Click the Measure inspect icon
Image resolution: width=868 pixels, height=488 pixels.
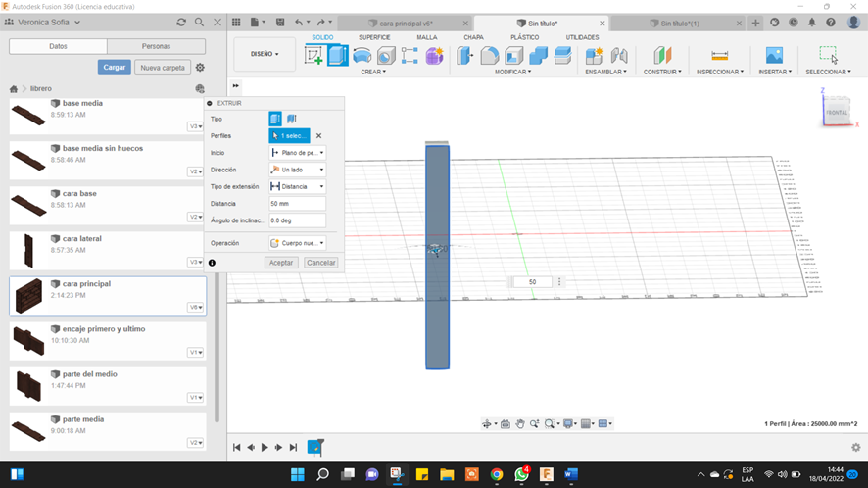pyautogui.click(x=720, y=56)
